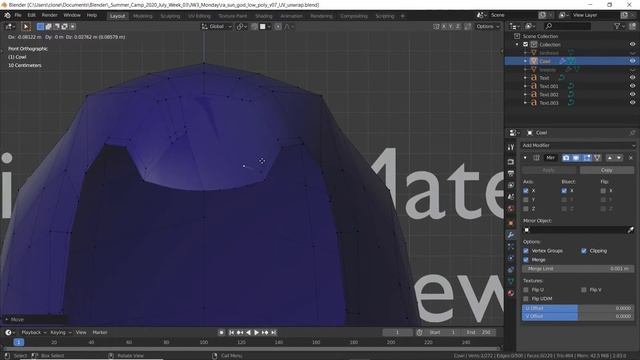Enable the Axis Y checkbox
640x360 pixels.
click(x=526, y=200)
